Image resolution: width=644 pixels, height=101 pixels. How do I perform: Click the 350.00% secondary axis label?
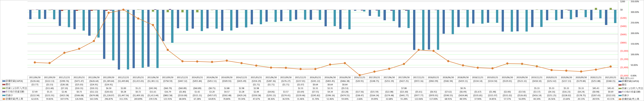(x=635, y=2)
